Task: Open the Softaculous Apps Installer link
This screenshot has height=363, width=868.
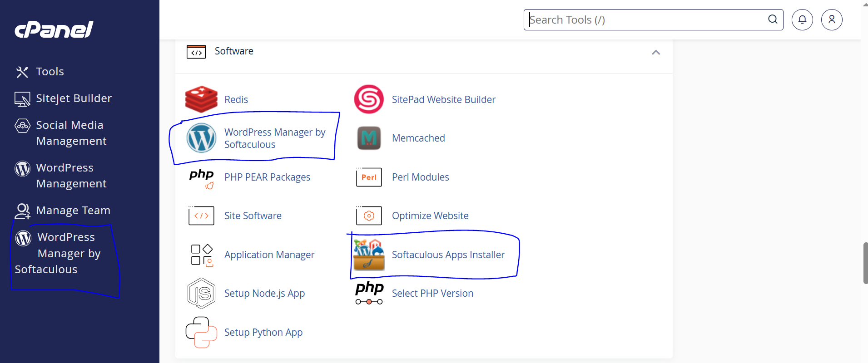Action: pos(448,255)
